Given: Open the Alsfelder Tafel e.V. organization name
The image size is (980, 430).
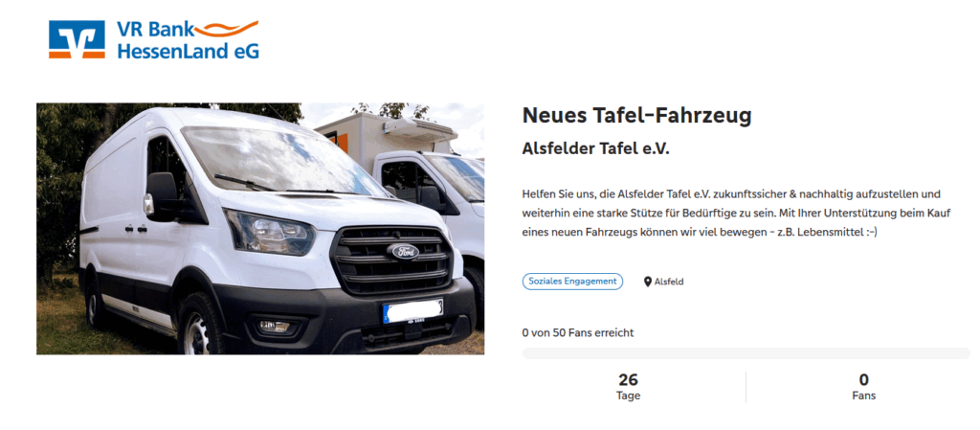Looking at the screenshot, I should click(x=595, y=150).
